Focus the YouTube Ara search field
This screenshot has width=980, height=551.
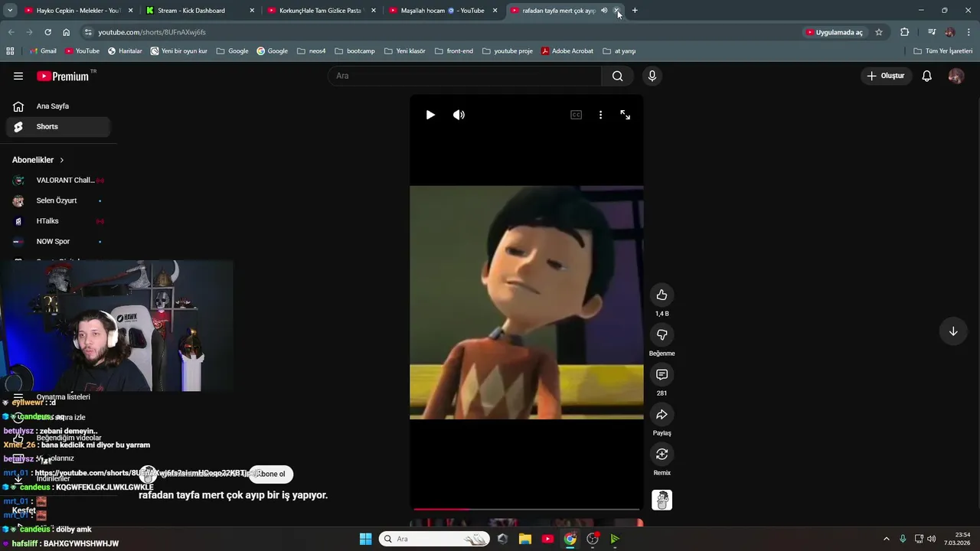465,76
